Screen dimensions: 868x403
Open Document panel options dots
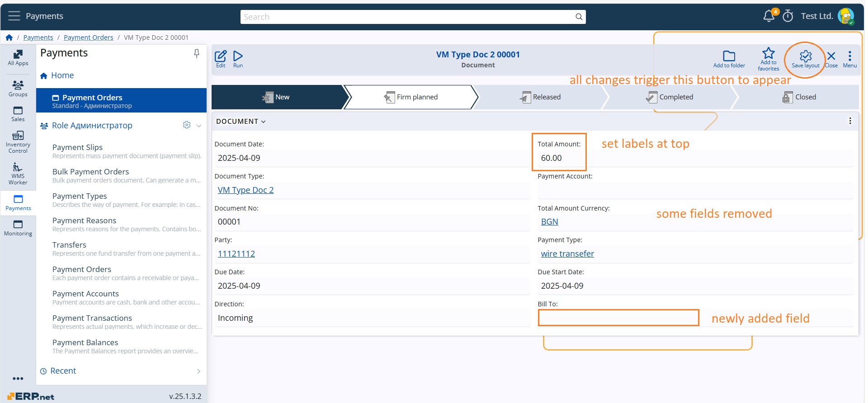pos(850,121)
